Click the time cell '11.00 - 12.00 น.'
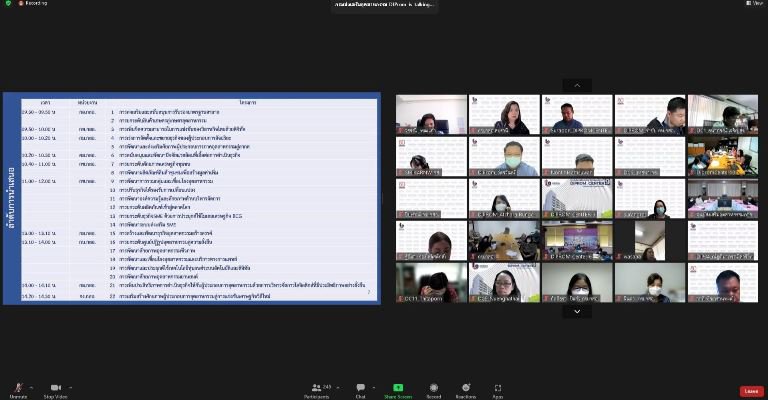Viewport: 768px width, 400px height. [x=39, y=181]
